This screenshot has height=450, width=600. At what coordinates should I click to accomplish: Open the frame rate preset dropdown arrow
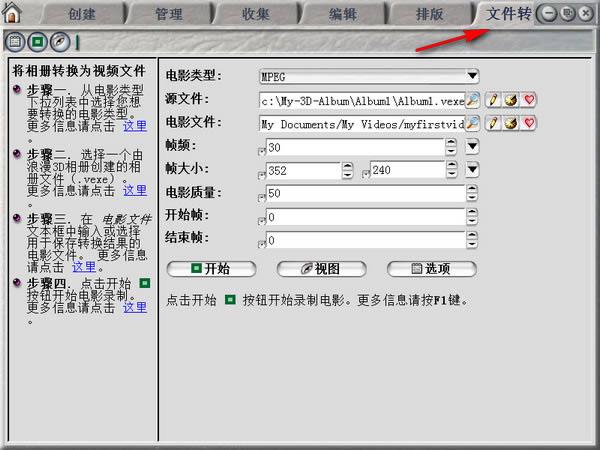pos(472,146)
